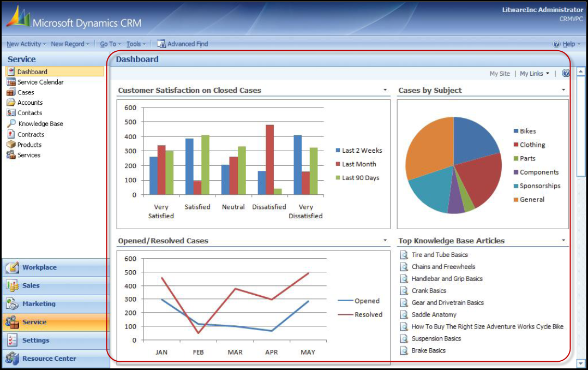Click the Service area icon at bottom
The width and height of the screenshot is (588, 370).
(12, 322)
